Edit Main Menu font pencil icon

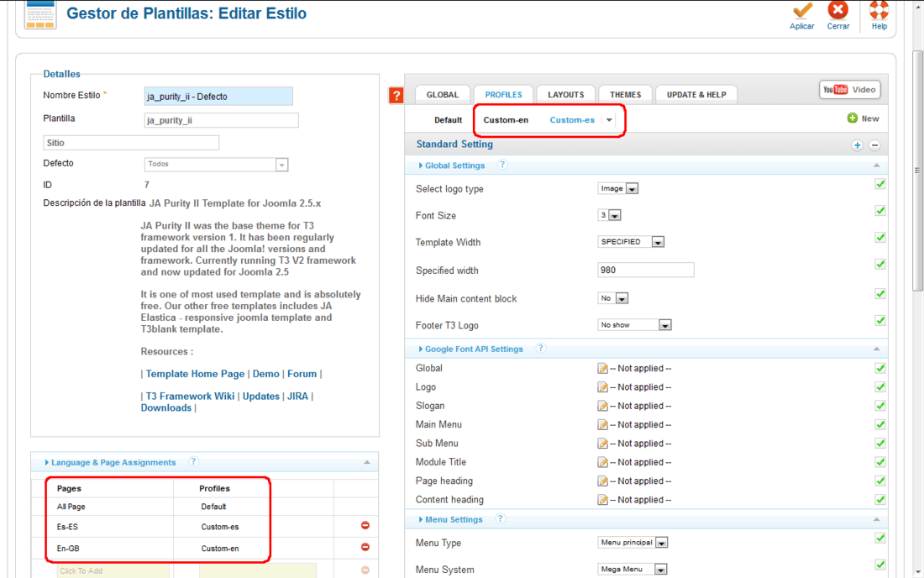pyautogui.click(x=602, y=425)
